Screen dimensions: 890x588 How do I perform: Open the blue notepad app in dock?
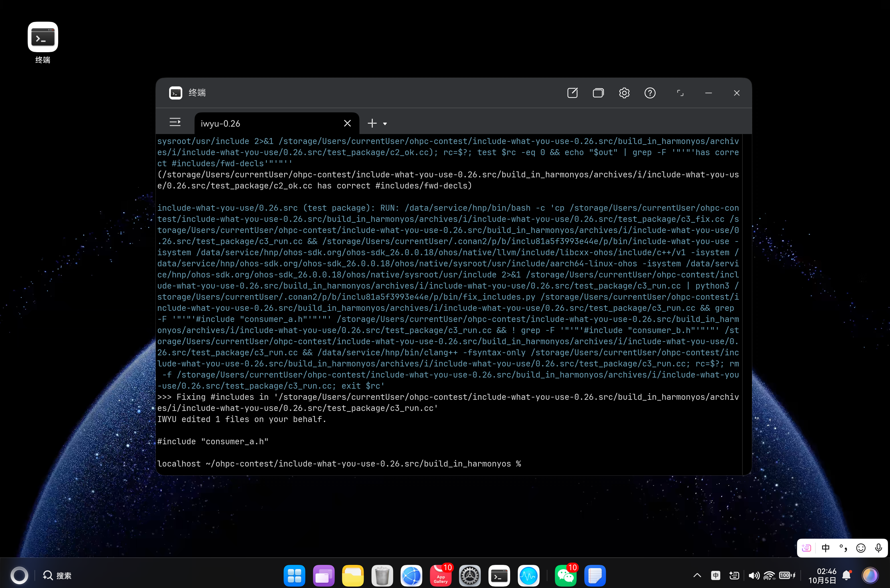595,575
